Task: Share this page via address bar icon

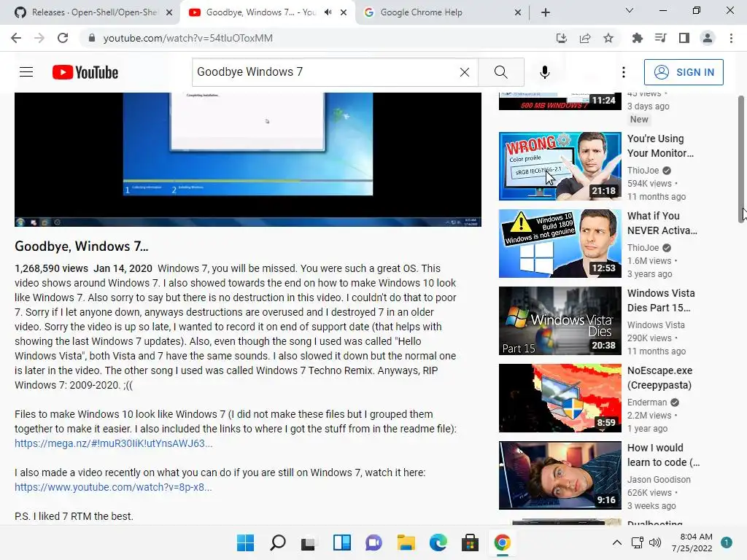Action: 585,38
